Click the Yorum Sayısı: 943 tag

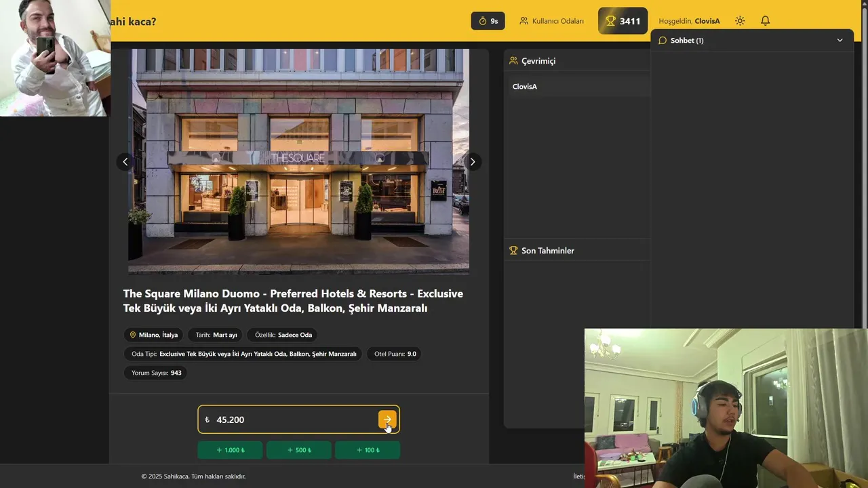coord(156,373)
